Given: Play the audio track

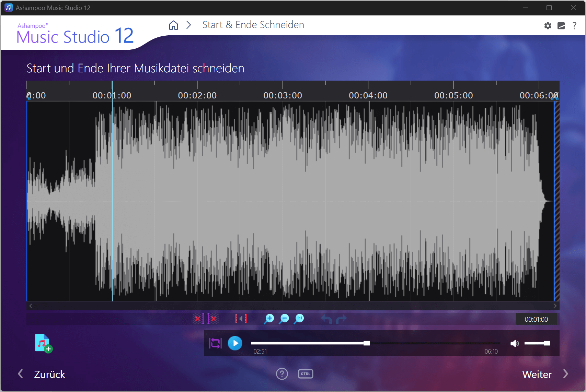Looking at the screenshot, I should 235,343.
